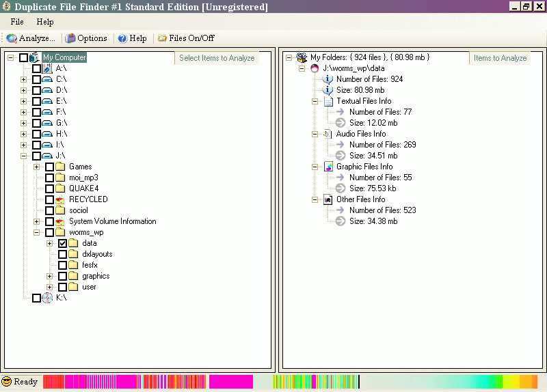Click the Analyze magnifier icon in toolbar

(x=12, y=38)
